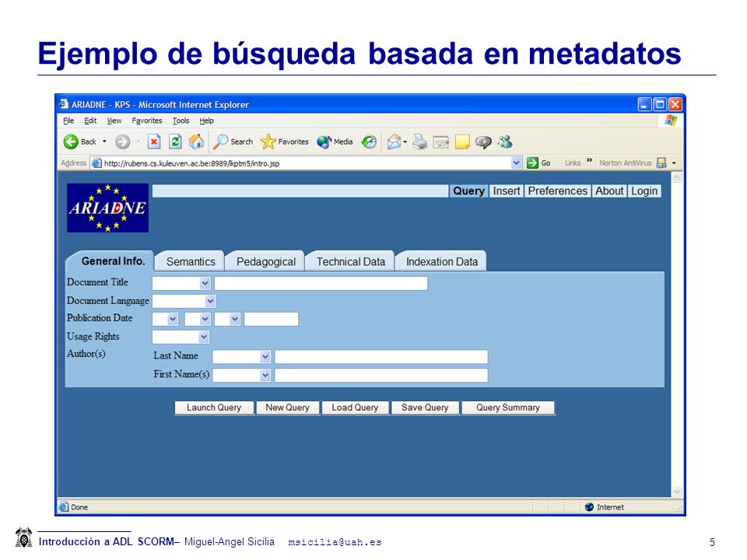Open the Mail envelope icon

(x=394, y=142)
